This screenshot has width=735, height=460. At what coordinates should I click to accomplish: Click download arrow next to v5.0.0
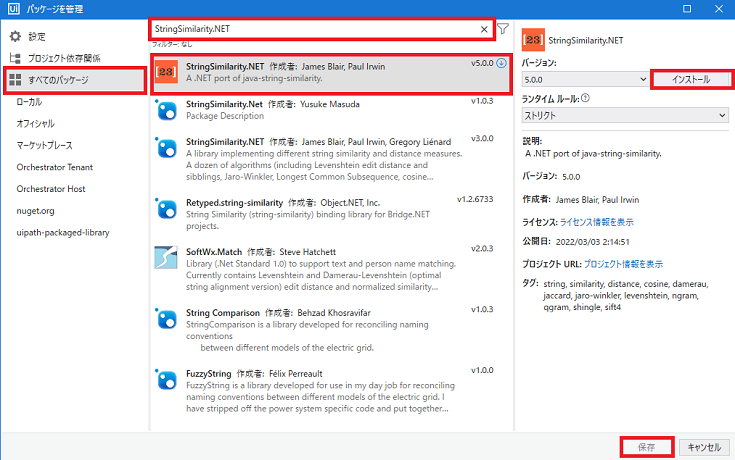(x=501, y=63)
